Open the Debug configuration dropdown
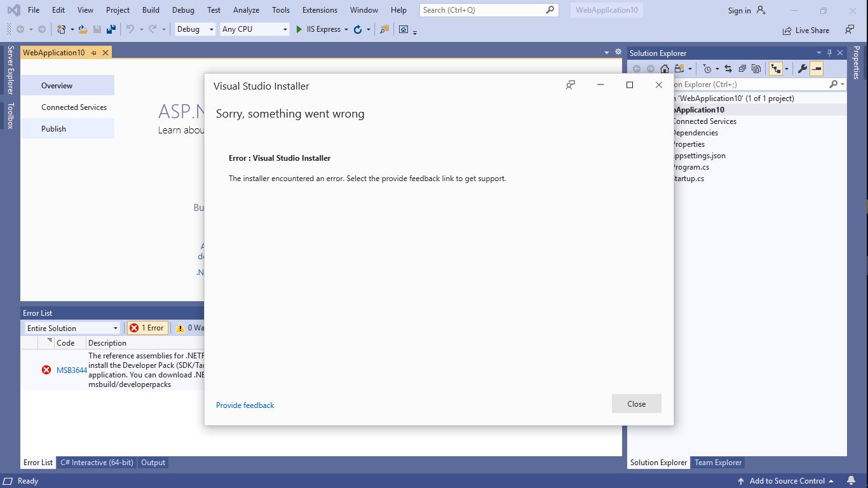The height and width of the screenshot is (488, 868). [195, 29]
